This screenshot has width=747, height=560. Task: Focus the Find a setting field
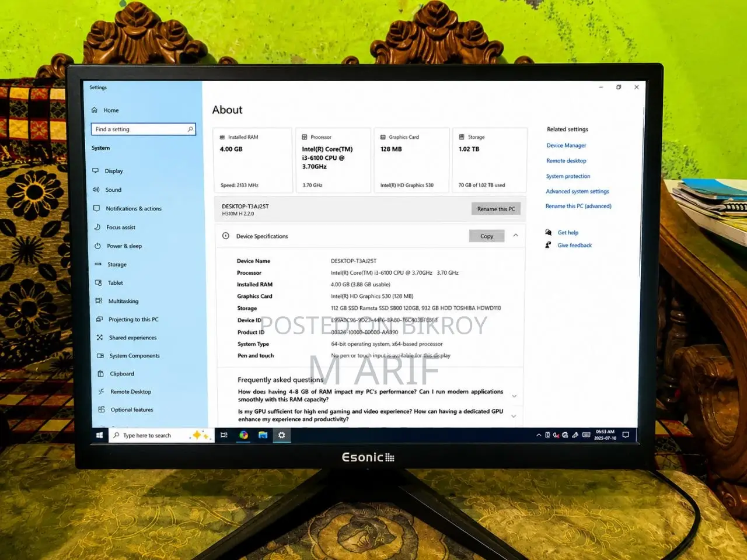point(144,129)
